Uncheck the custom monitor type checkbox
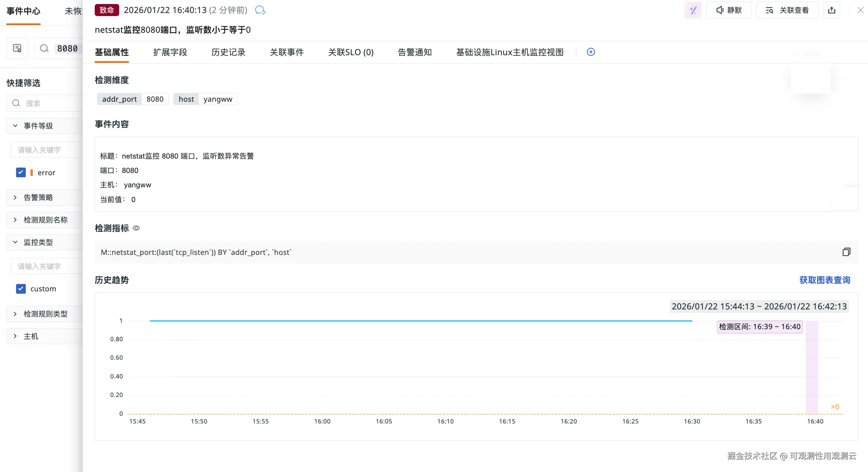 (x=21, y=289)
